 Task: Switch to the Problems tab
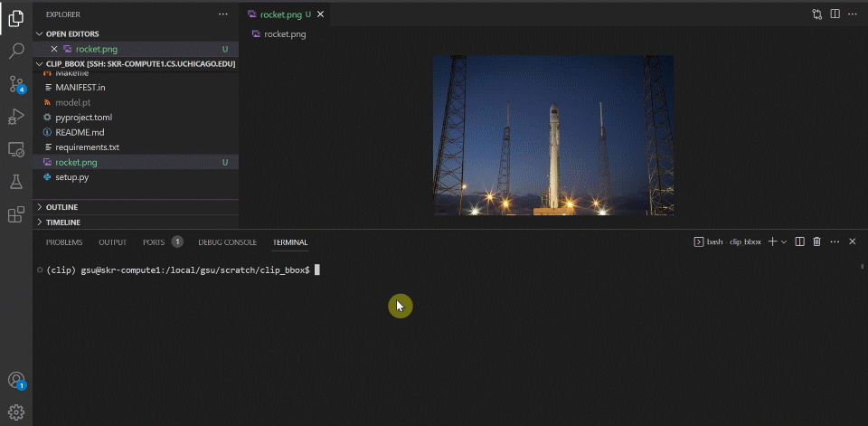pos(64,242)
